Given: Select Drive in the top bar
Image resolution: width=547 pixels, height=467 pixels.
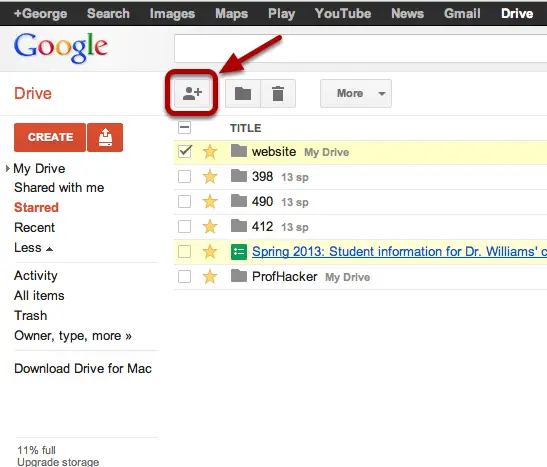Looking at the screenshot, I should click(517, 14).
